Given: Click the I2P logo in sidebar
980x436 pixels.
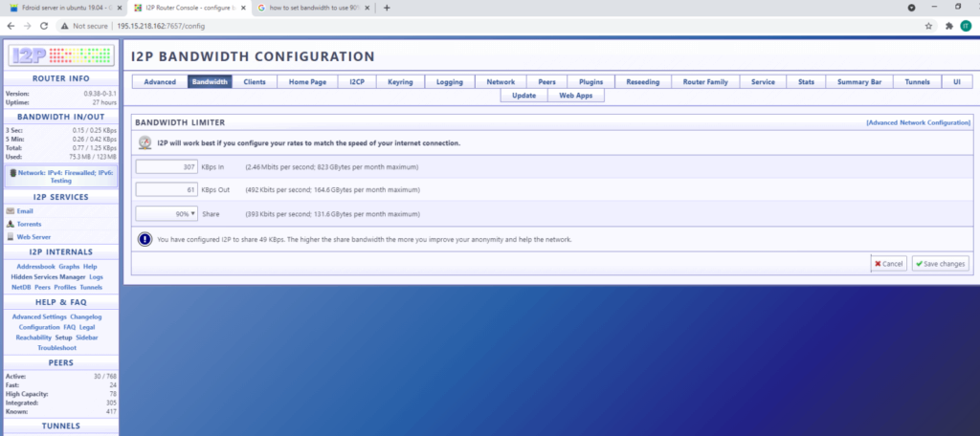Looking at the screenshot, I should pos(60,54).
